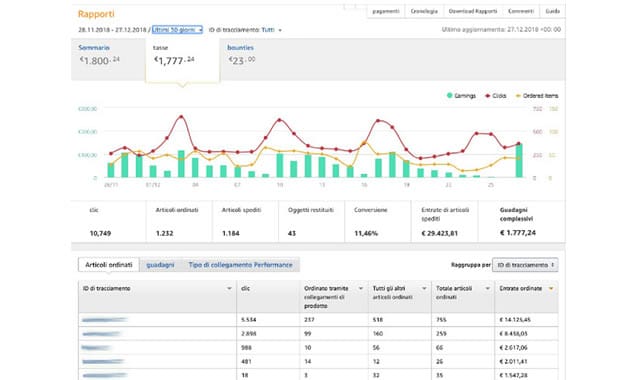The height and width of the screenshot is (380, 640).
Task: Toggle Earnings legend green dot
Action: [449, 96]
